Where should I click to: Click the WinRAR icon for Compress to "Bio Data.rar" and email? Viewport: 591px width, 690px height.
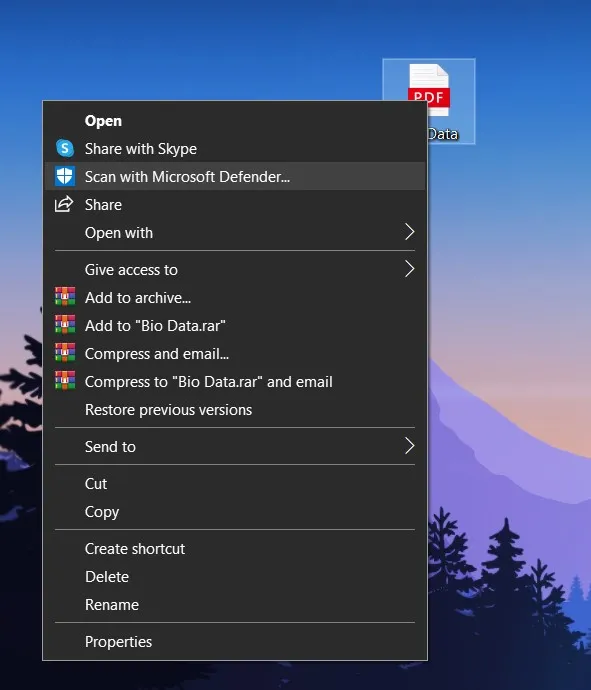click(65, 381)
